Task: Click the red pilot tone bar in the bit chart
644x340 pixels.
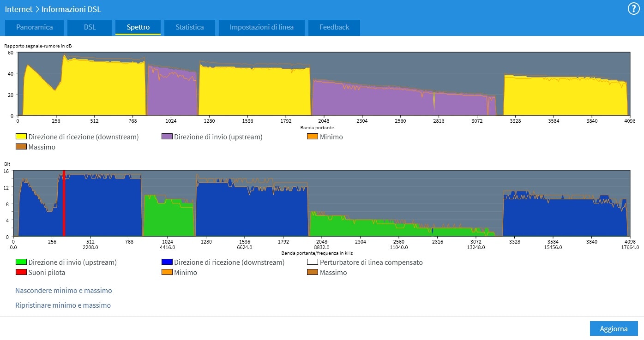Action: click(x=64, y=203)
